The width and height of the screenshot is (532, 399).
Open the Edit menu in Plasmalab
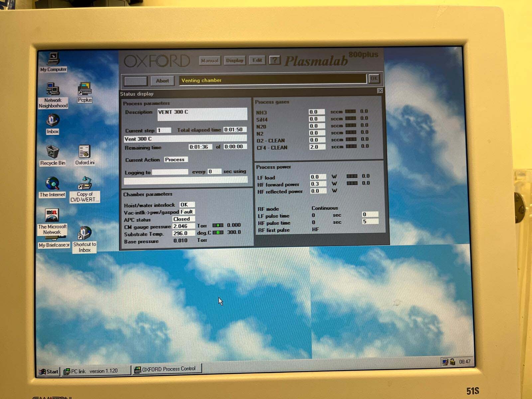click(257, 60)
